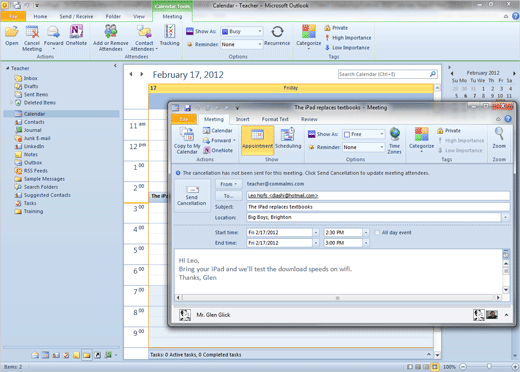Expand Deleted Items folder
Screen dimensions: 520x372
coord(11,102)
